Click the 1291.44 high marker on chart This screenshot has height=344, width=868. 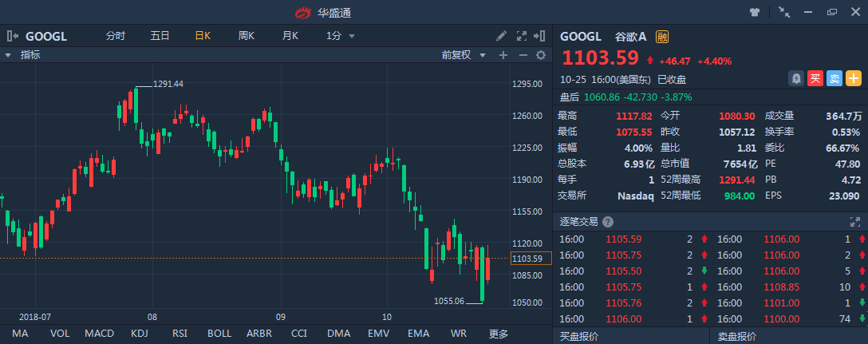tap(168, 84)
